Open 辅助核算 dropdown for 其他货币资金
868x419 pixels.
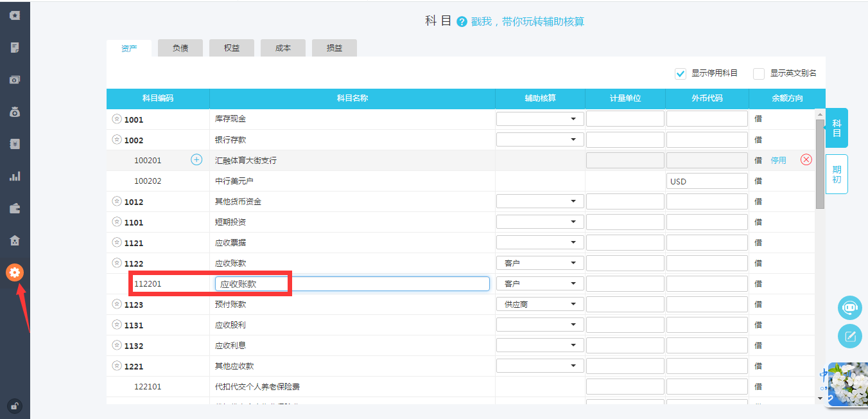(540, 201)
